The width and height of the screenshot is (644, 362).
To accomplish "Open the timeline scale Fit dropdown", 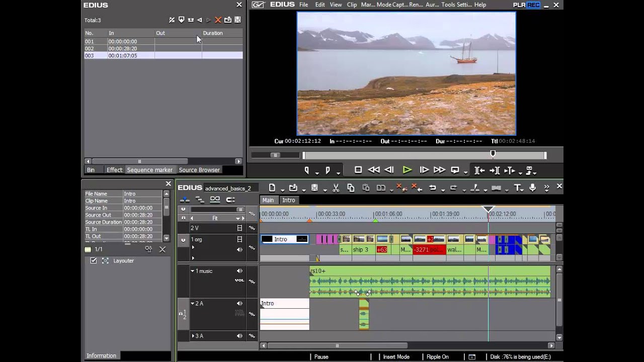I will pyautogui.click(x=238, y=218).
